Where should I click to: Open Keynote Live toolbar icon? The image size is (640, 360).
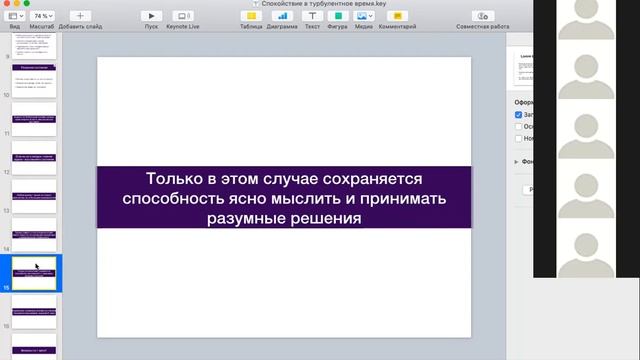point(183,16)
